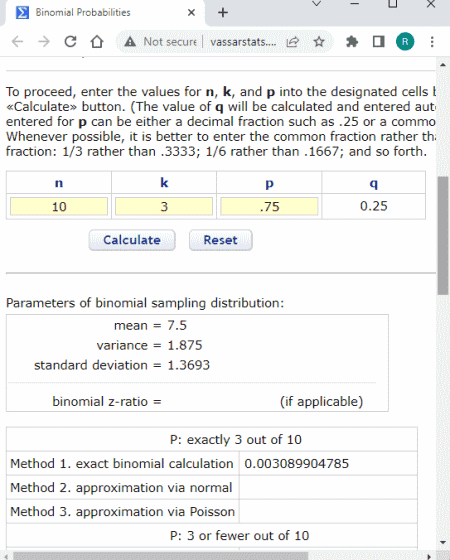Click the vertical scrollbar thumb
The height and width of the screenshot is (560, 450).
pos(443,236)
